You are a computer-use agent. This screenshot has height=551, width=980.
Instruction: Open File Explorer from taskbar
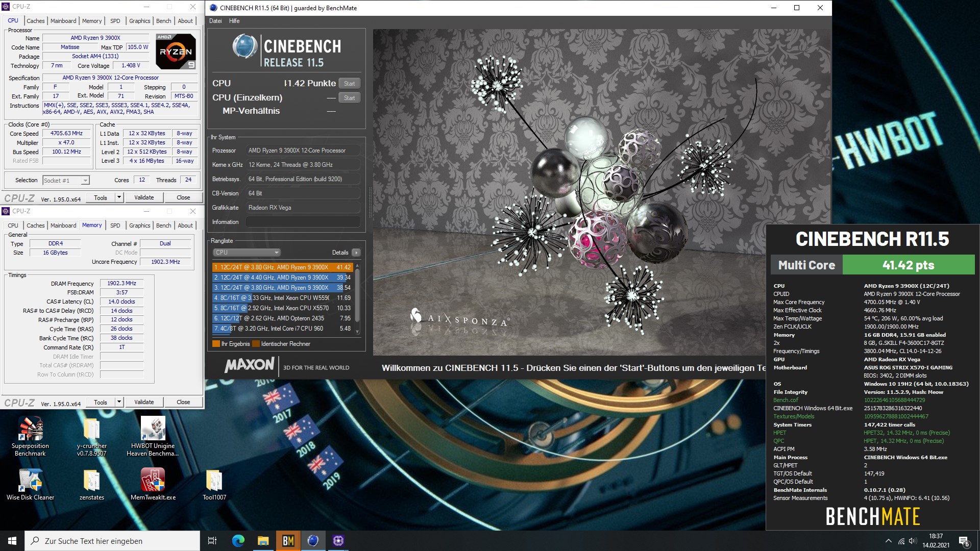(263, 541)
